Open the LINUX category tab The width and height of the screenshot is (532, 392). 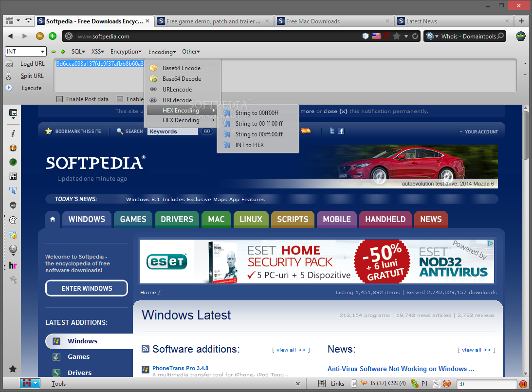coord(251,219)
